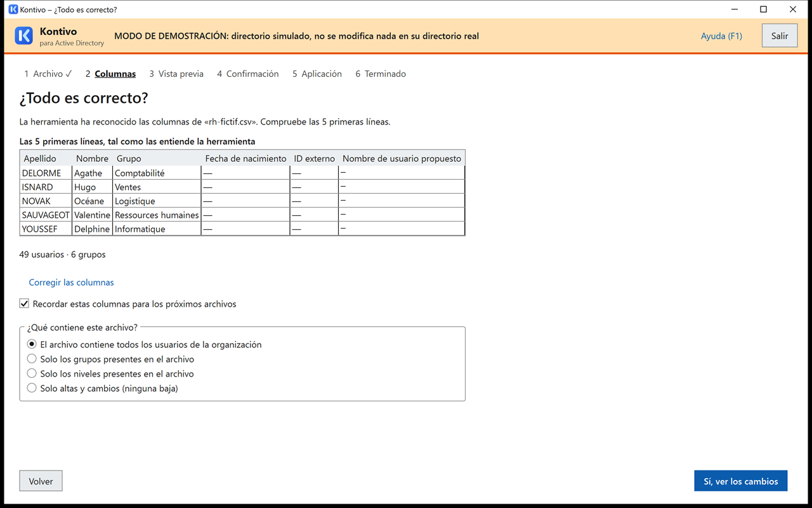The width and height of the screenshot is (812, 508).
Task: Open the Columnas step tab
Action: (x=110, y=74)
